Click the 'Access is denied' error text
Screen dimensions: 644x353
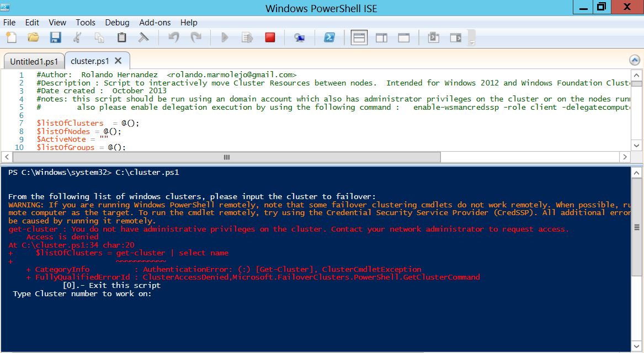click(62, 237)
